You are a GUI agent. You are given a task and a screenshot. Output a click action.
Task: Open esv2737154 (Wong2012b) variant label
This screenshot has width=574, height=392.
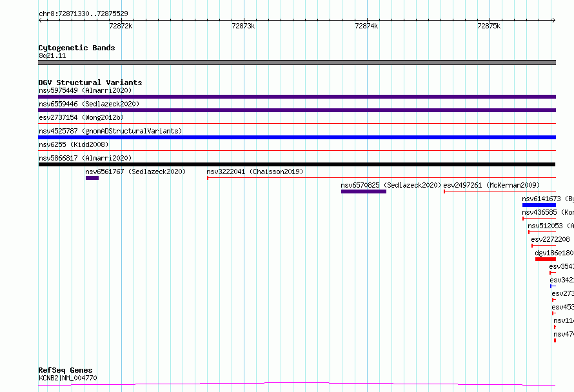pyautogui.click(x=81, y=117)
